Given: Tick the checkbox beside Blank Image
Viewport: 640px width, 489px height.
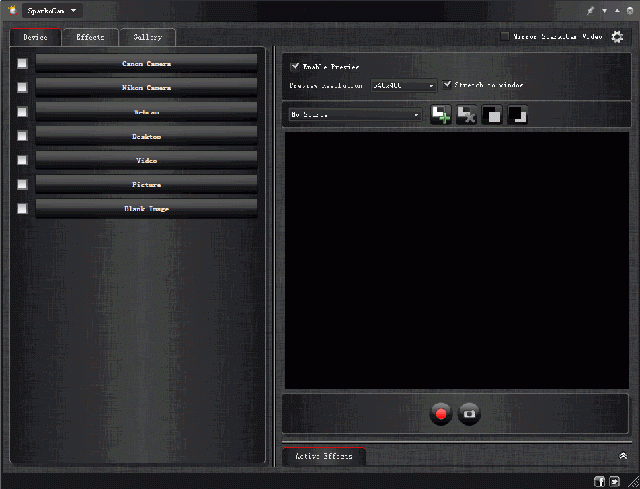Looking at the screenshot, I should click(22, 209).
